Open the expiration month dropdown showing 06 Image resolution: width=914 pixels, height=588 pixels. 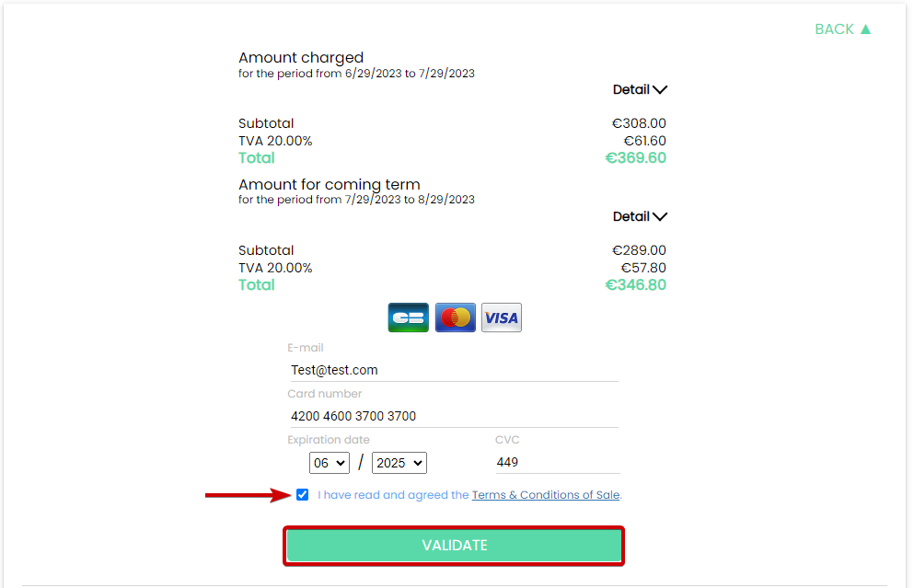330,463
